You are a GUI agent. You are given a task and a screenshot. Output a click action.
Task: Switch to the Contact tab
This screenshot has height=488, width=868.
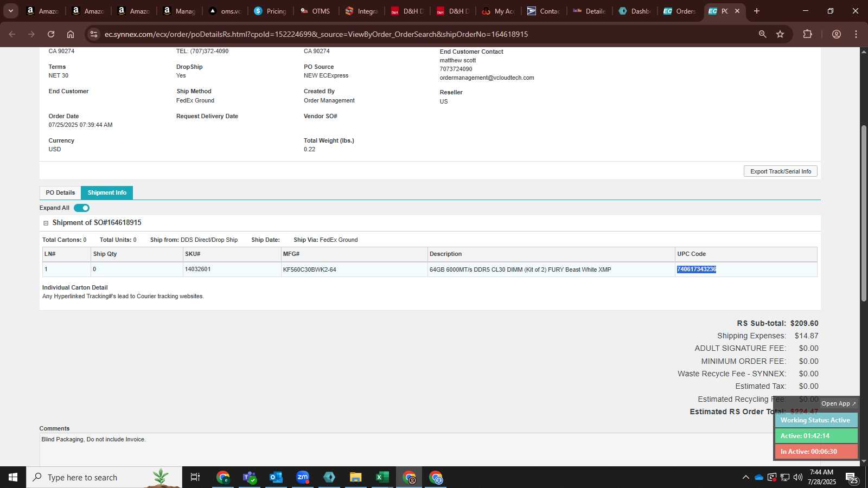[x=544, y=11]
